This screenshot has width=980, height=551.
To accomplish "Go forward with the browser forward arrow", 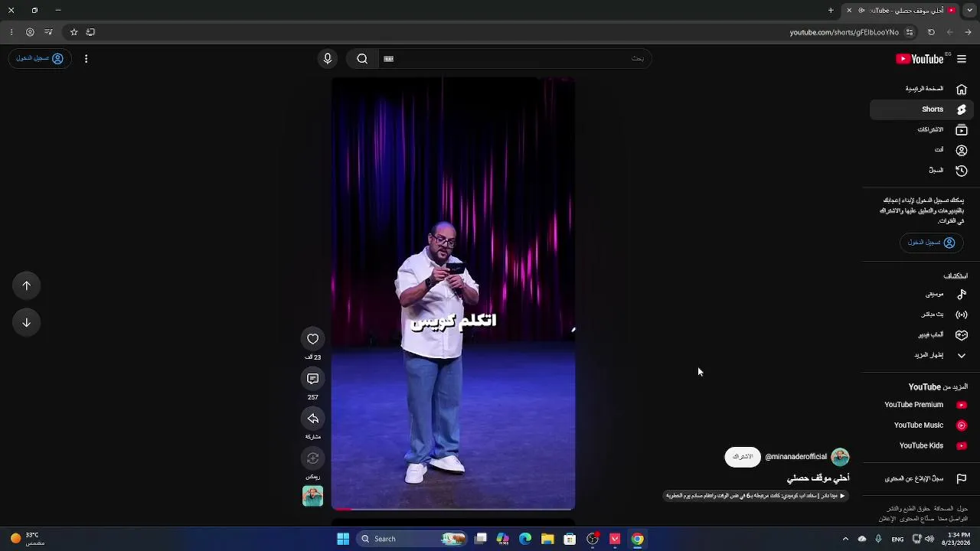I will click(x=950, y=32).
